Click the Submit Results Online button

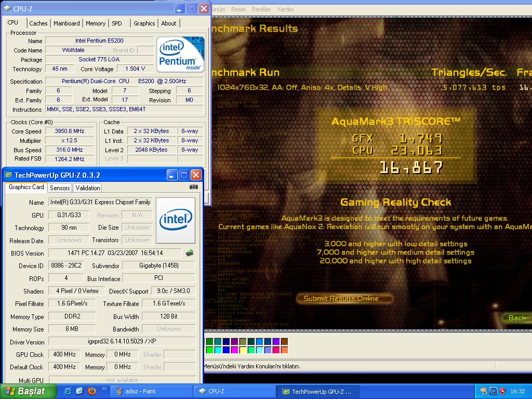click(344, 299)
